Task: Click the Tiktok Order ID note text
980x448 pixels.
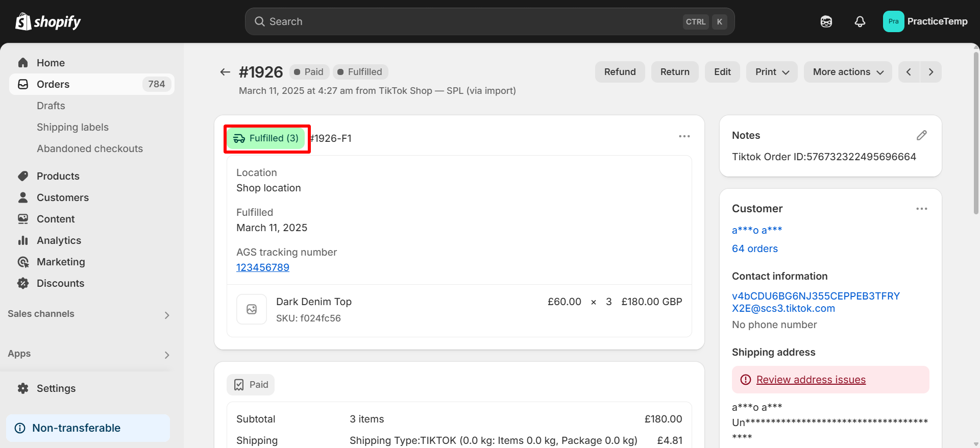Action: (x=824, y=157)
